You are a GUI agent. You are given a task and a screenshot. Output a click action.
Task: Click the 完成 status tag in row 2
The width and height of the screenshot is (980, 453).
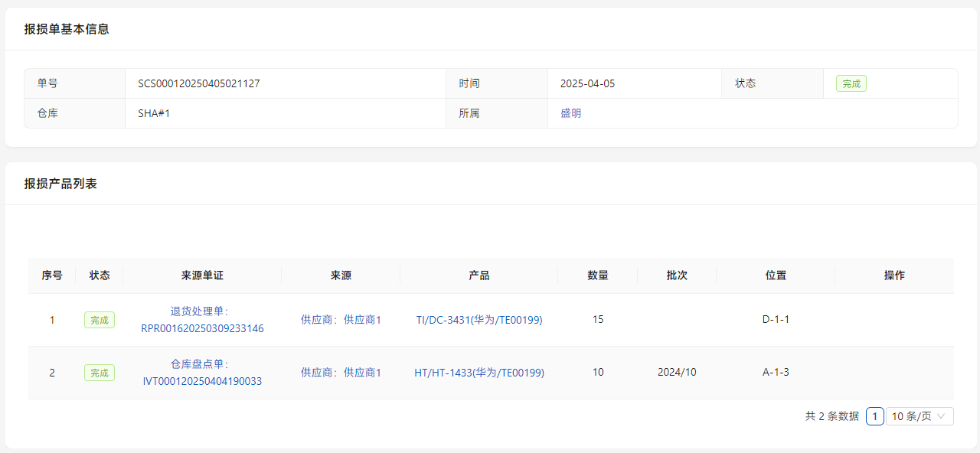[x=100, y=373]
